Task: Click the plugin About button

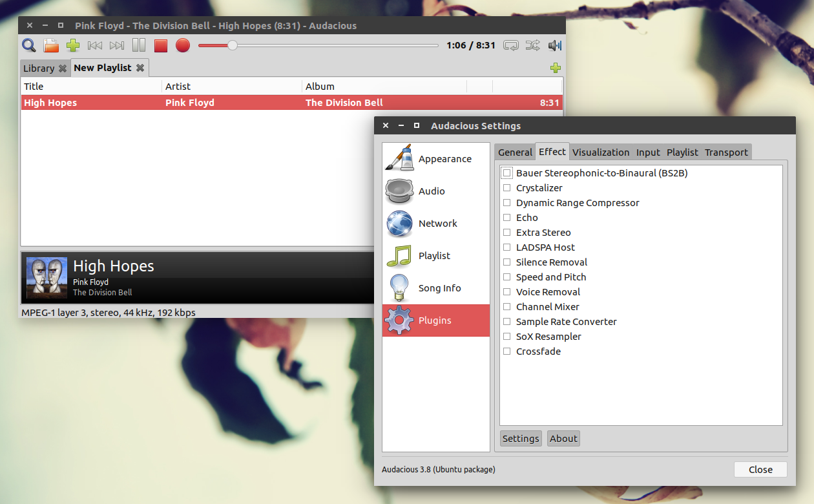Action: tap(563, 439)
